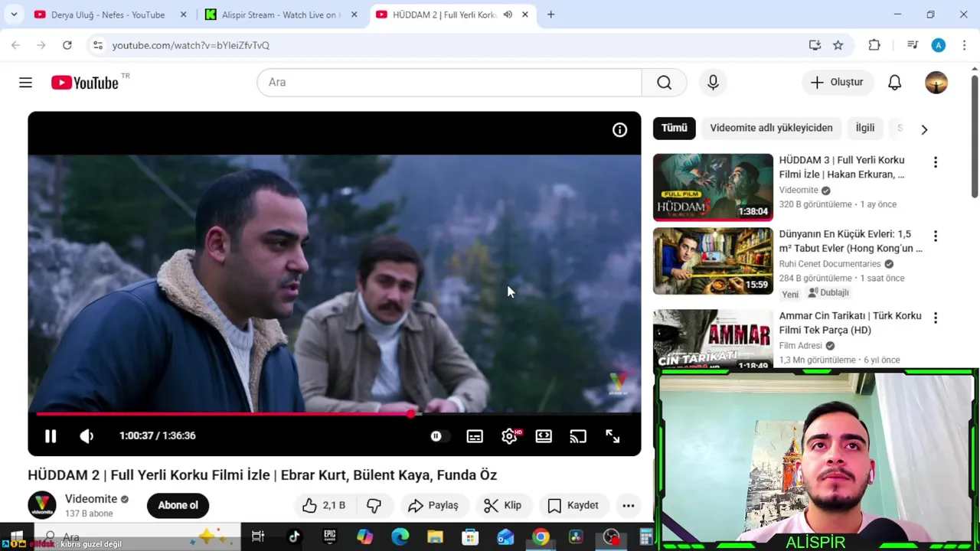Open options menu for Ammar Cin Tarikatı
This screenshot has width=980, height=551.
click(935, 318)
